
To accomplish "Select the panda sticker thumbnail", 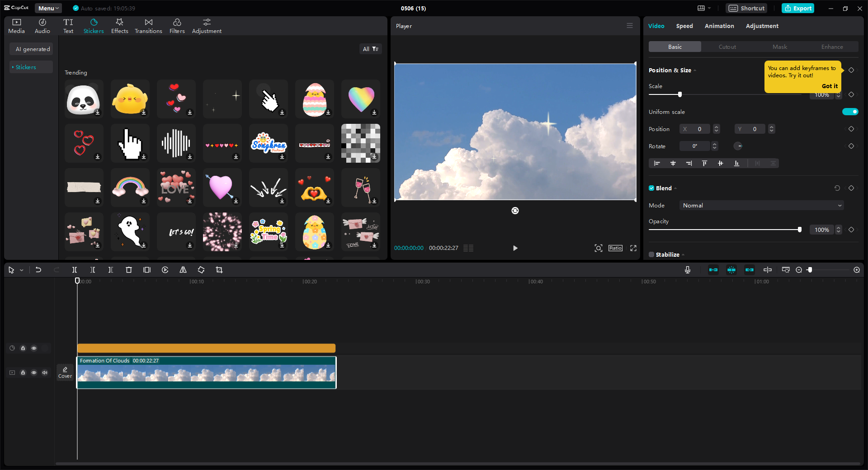I will tap(84, 99).
